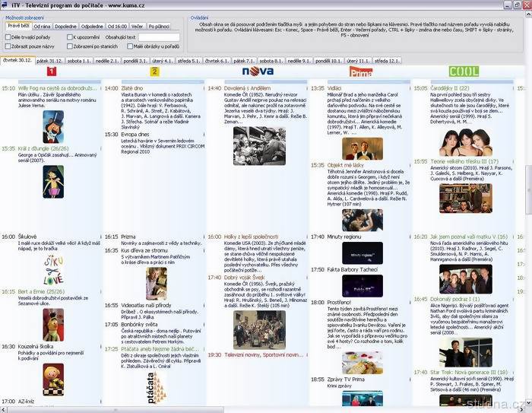Click programme title 'Videoatlas naší přírody'
Screen dimensions: 532x413
(x=146, y=305)
